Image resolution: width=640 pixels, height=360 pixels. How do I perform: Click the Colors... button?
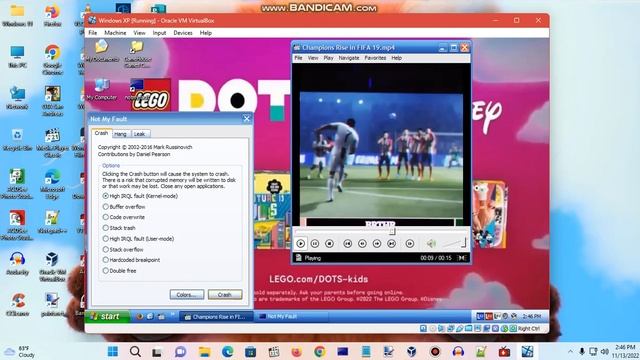[x=187, y=294]
